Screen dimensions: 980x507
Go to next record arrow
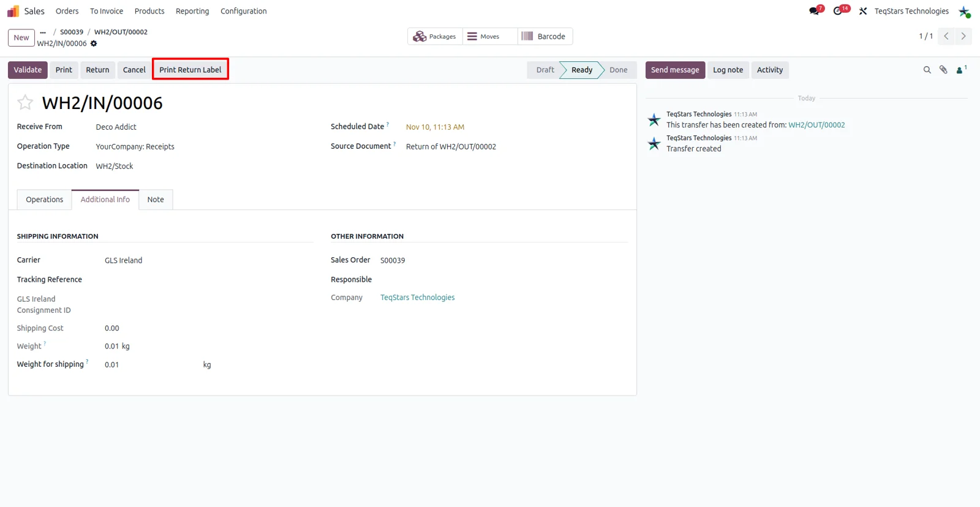point(963,36)
